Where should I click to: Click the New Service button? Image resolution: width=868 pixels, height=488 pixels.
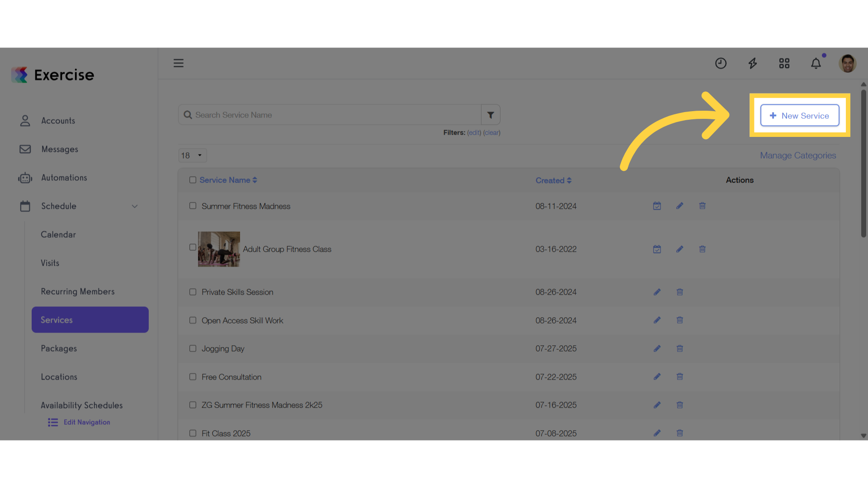pos(799,115)
